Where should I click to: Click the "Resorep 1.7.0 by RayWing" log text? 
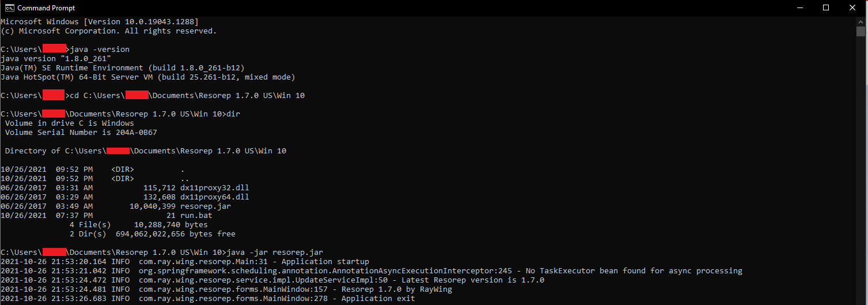396,289
